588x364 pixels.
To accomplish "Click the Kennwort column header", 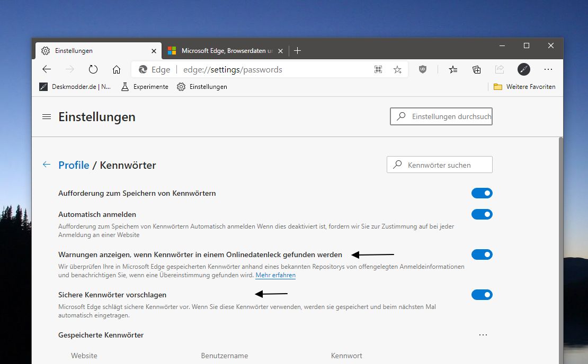I will pos(346,356).
